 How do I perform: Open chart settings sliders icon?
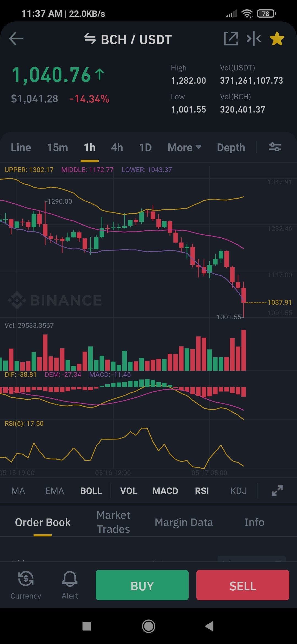point(274,147)
